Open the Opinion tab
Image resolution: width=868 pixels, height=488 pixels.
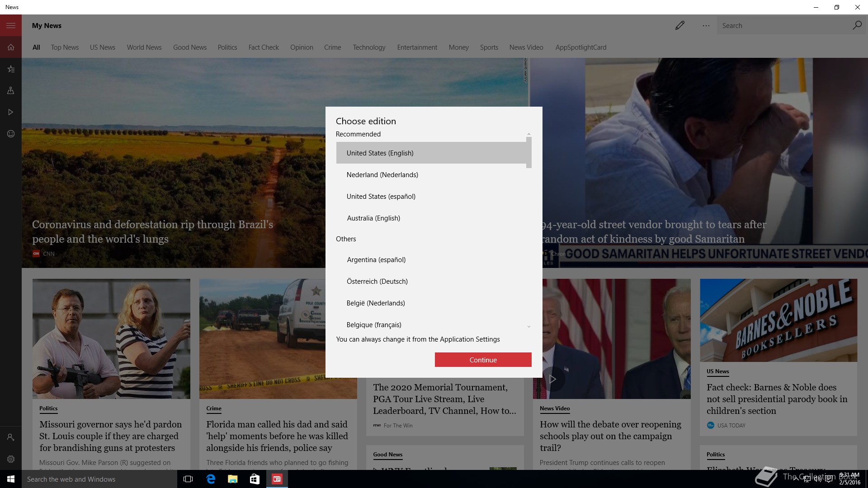click(x=302, y=47)
